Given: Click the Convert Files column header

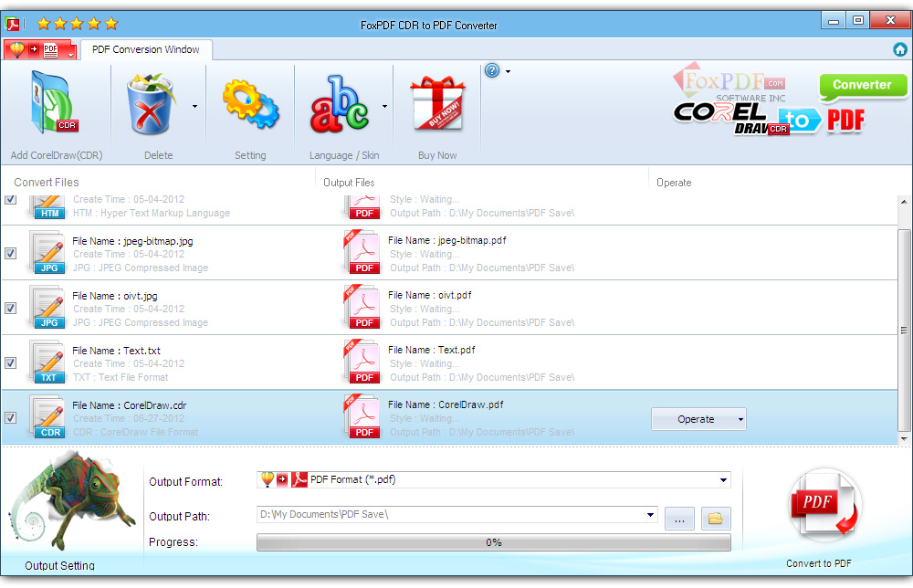Looking at the screenshot, I should pyautogui.click(x=47, y=183).
